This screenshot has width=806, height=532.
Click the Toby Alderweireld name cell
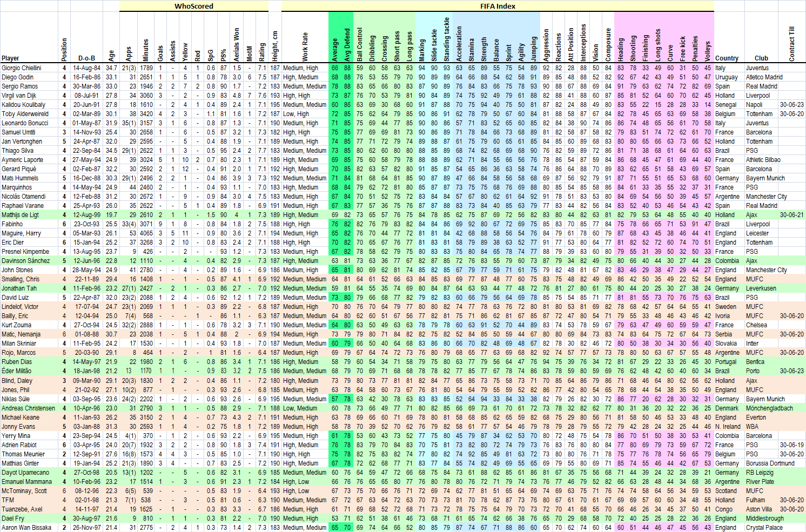pyautogui.click(x=29, y=114)
